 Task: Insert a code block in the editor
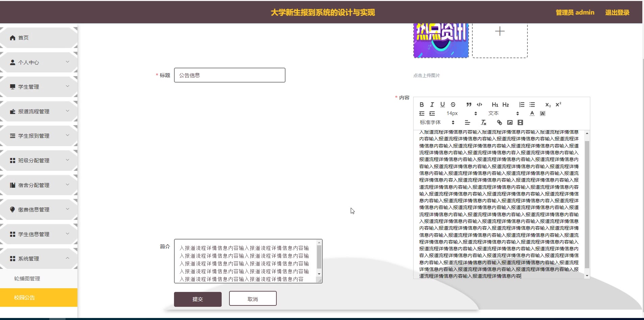(479, 105)
